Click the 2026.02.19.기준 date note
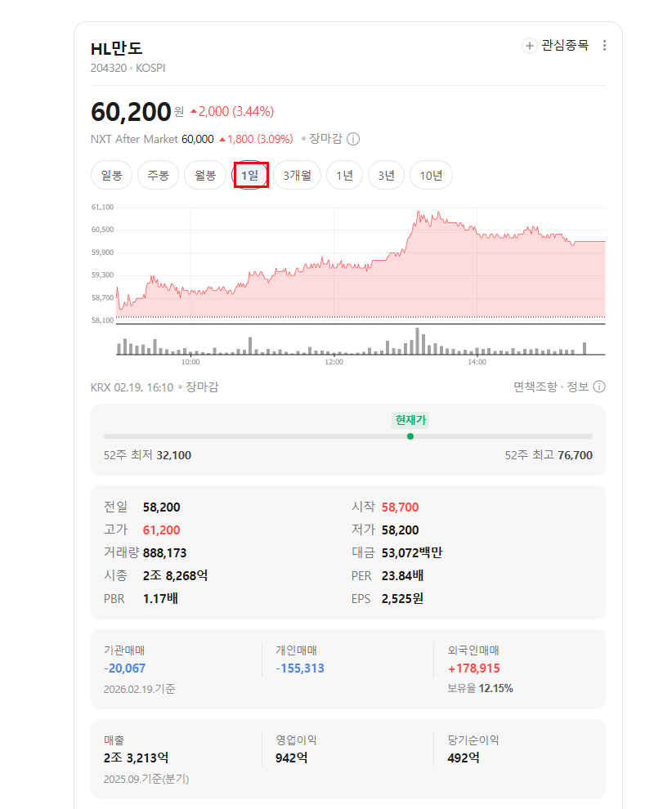 (139, 689)
